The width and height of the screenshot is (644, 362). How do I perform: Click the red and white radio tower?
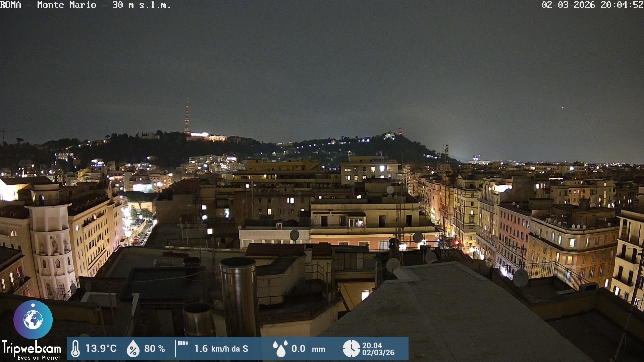pyautogui.click(x=187, y=117)
